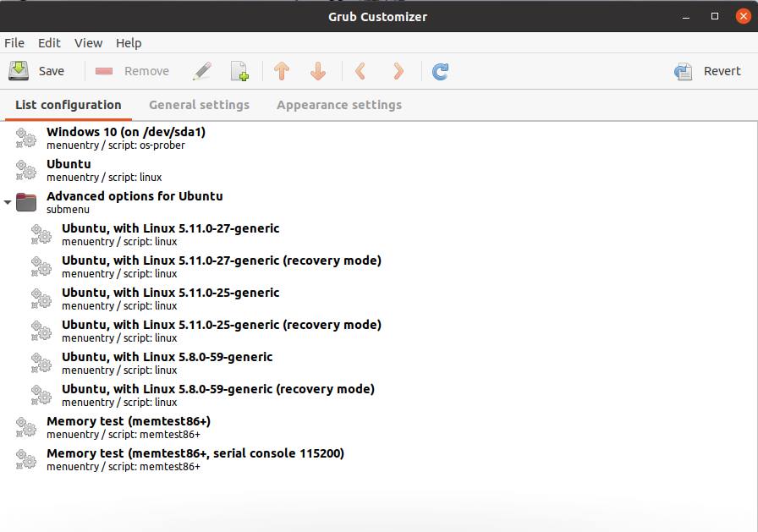The width and height of the screenshot is (758, 532).
Task: Click gear icon beside Ubuntu entry
Action: pos(26,170)
